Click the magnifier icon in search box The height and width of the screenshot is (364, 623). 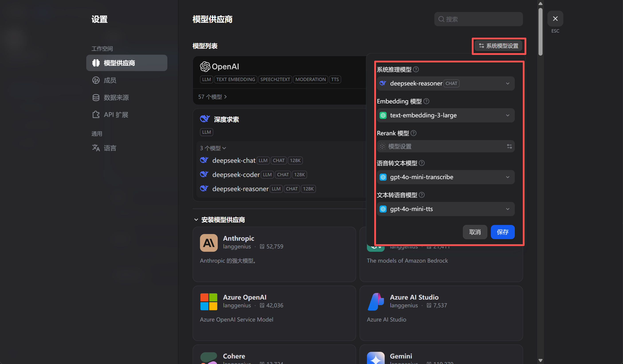point(441,19)
